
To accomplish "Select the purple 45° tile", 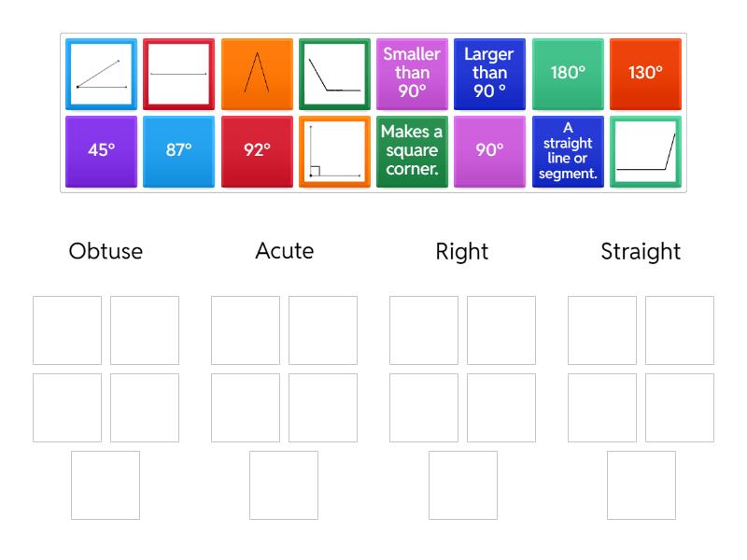I will click(101, 151).
